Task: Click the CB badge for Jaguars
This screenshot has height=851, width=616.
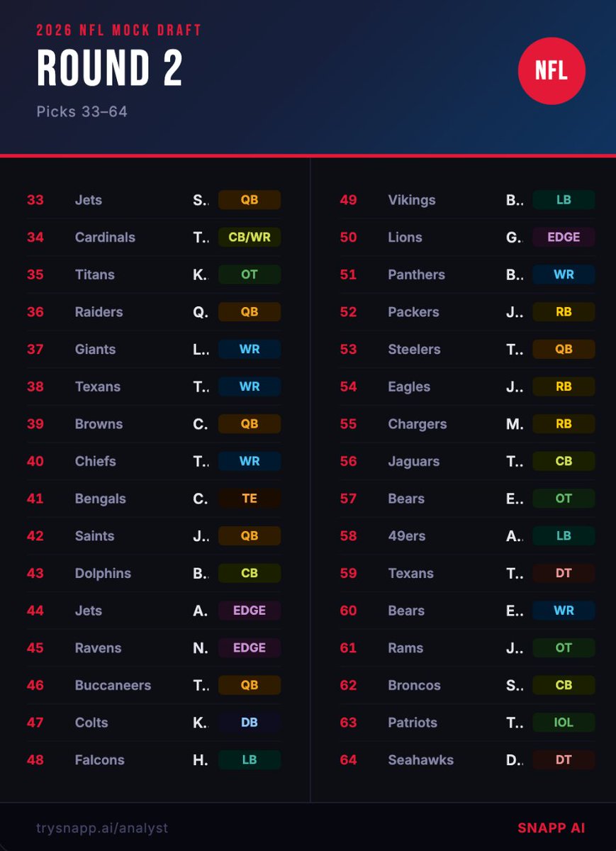Action: (564, 461)
